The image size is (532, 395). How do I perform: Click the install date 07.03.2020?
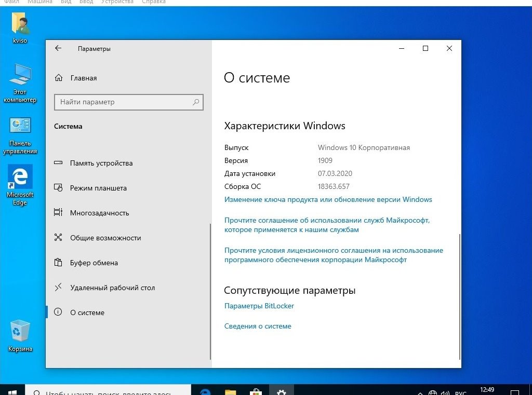click(335, 173)
